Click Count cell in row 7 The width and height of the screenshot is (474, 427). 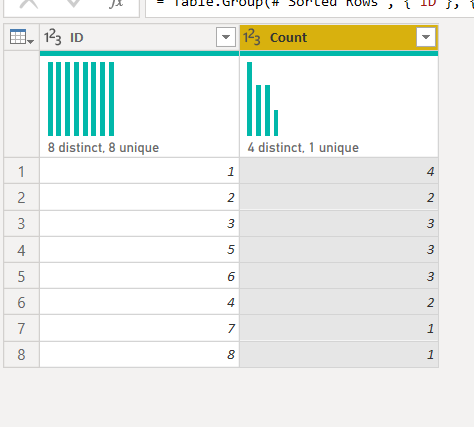pyautogui.click(x=339, y=328)
